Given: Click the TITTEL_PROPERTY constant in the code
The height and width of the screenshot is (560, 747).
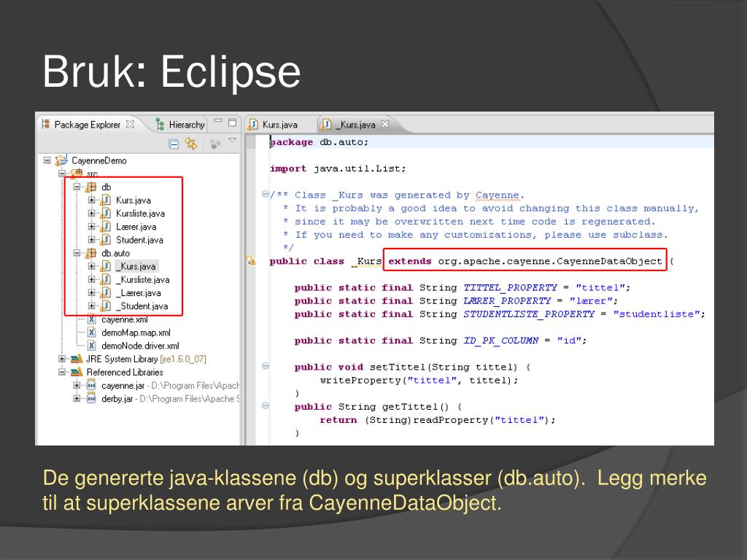Looking at the screenshot, I should (x=510, y=287).
